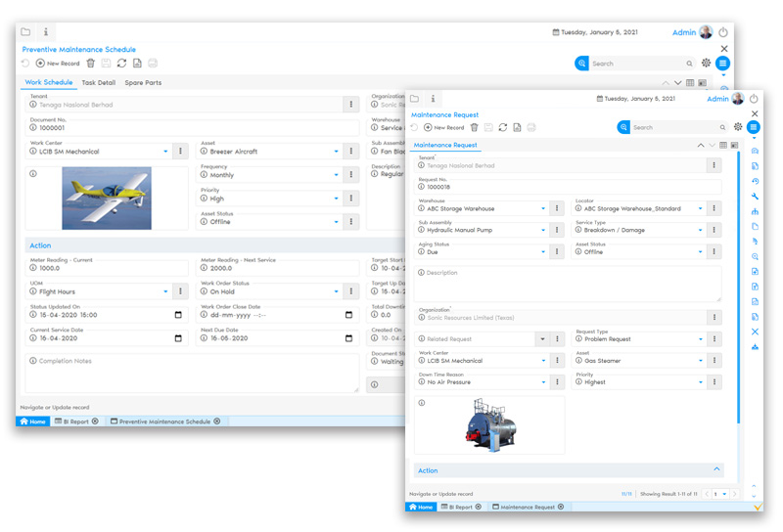Click the delete trash icon in Maintenance Request toolbar
The image size is (783, 532).
(x=475, y=127)
